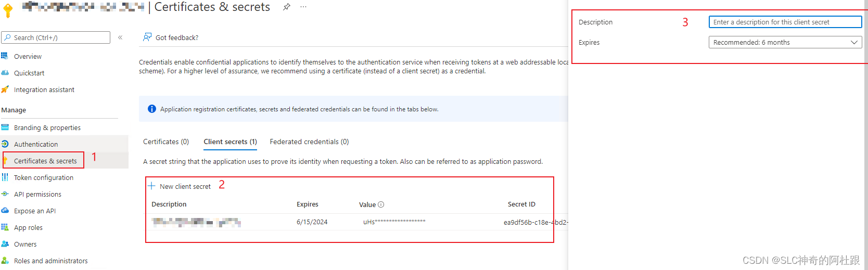Viewport: 868px width, 270px height.
Task: Click the Expires dropdown chevron arrow
Action: coord(854,42)
